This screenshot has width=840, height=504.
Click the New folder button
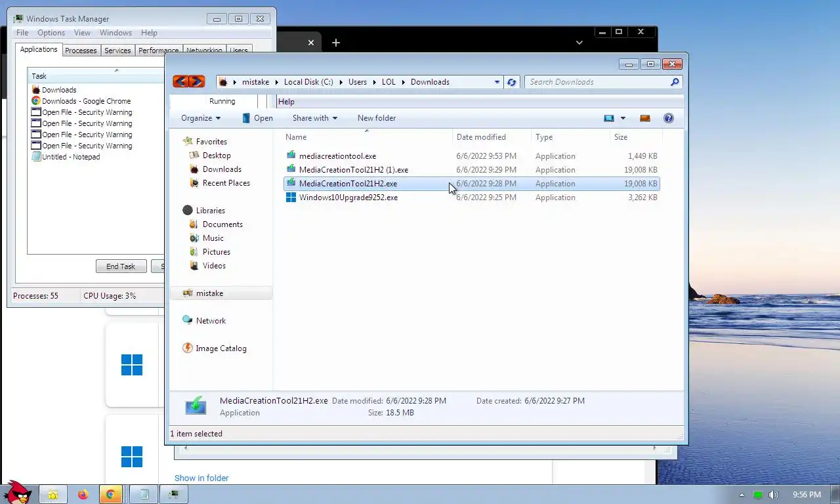(377, 118)
